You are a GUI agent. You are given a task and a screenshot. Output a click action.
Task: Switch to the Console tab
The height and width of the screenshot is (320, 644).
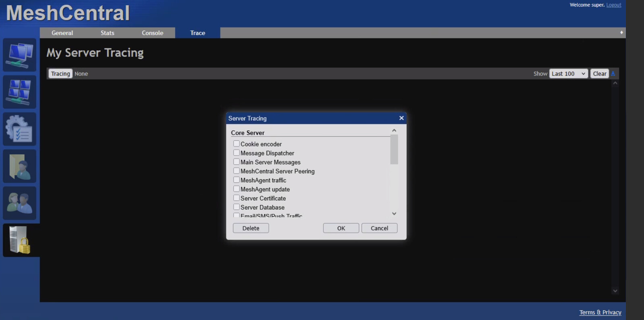coord(152,33)
